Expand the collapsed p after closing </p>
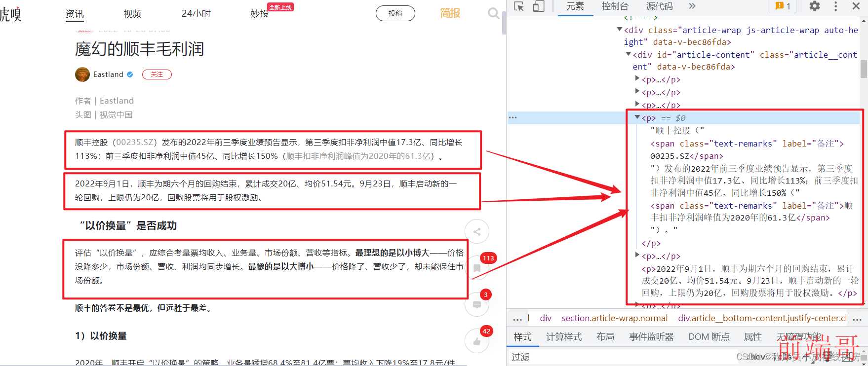This screenshot has height=366, width=868. (637, 255)
